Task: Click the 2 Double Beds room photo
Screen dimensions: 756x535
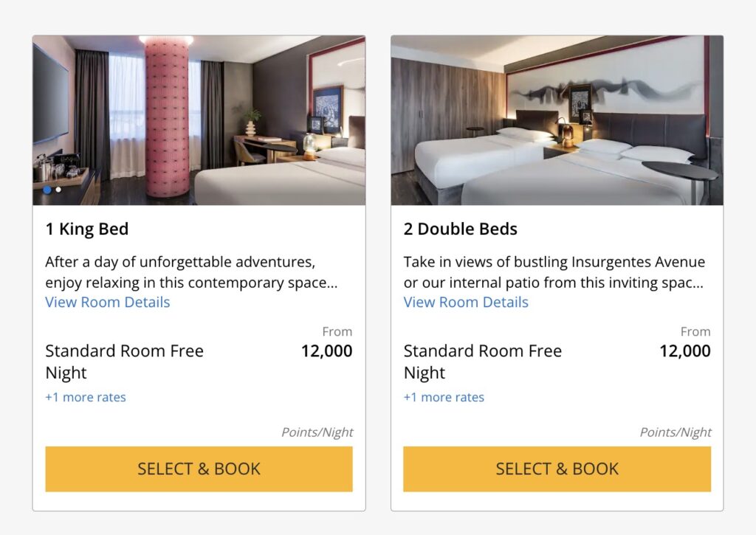Action: (x=557, y=118)
